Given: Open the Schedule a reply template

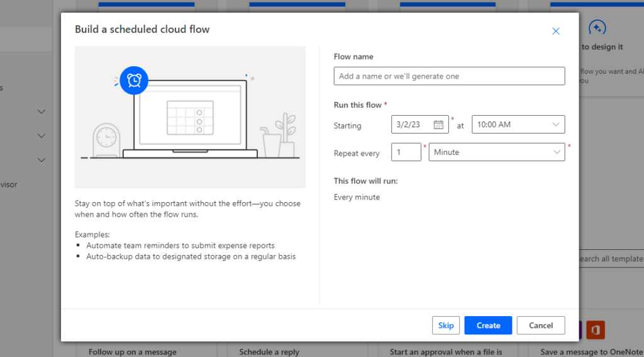Looking at the screenshot, I should [269, 352].
